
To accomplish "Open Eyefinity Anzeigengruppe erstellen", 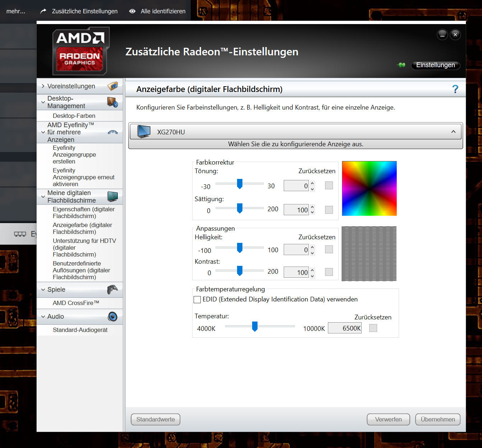I will pos(74,154).
